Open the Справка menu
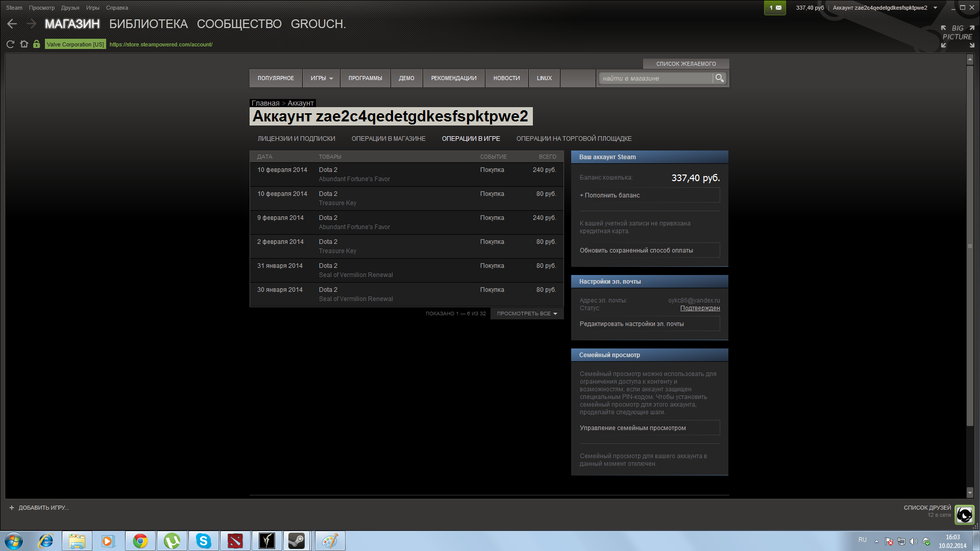This screenshot has height=551, width=980. (117, 8)
